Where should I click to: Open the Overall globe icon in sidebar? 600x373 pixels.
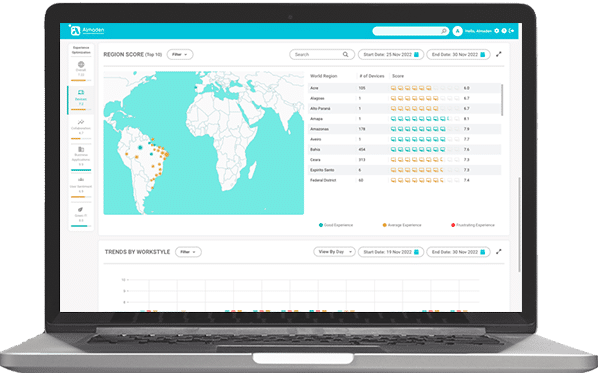coord(81,64)
